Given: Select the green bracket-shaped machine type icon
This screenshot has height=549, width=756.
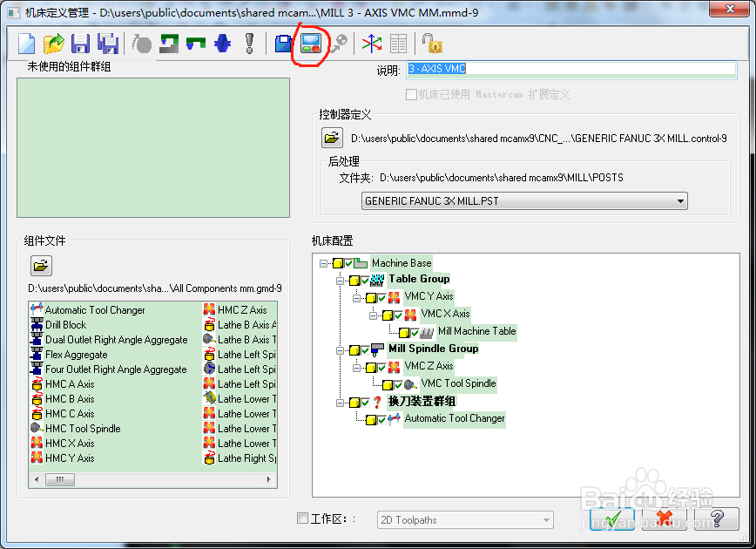Looking at the screenshot, I should tap(196, 44).
